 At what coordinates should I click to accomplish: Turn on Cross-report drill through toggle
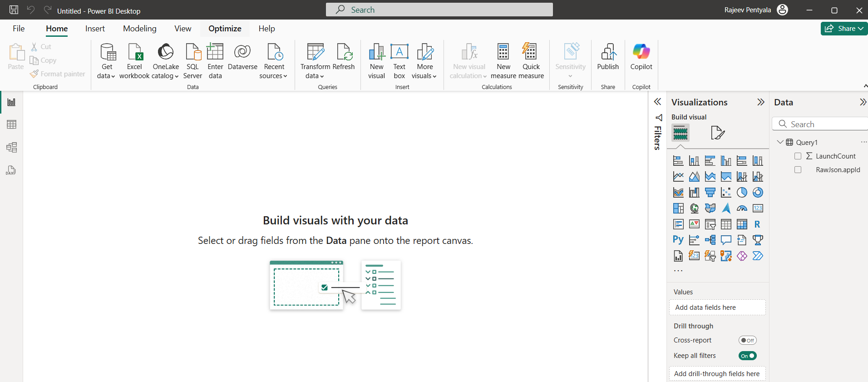coord(747,340)
